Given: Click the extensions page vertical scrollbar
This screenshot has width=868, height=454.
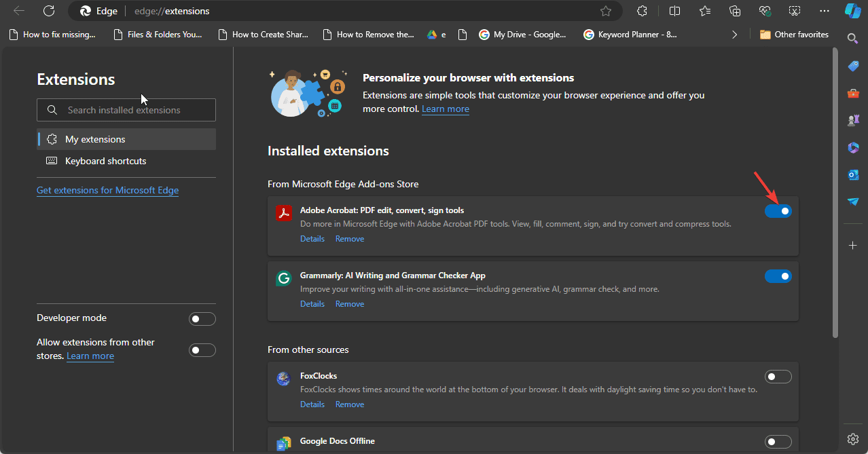Looking at the screenshot, I should (x=835, y=193).
